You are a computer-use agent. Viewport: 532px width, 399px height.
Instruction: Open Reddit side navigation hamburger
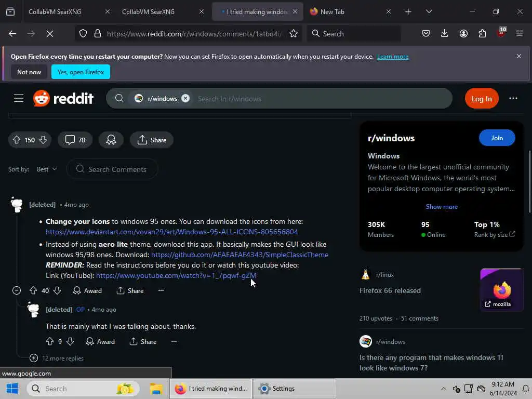pyautogui.click(x=19, y=99)
